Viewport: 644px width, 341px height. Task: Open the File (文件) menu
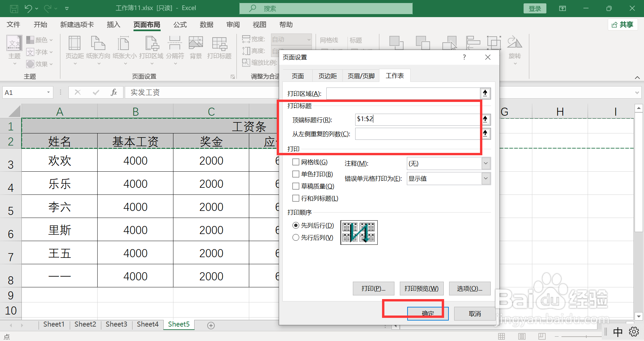(x=13, y=24)
